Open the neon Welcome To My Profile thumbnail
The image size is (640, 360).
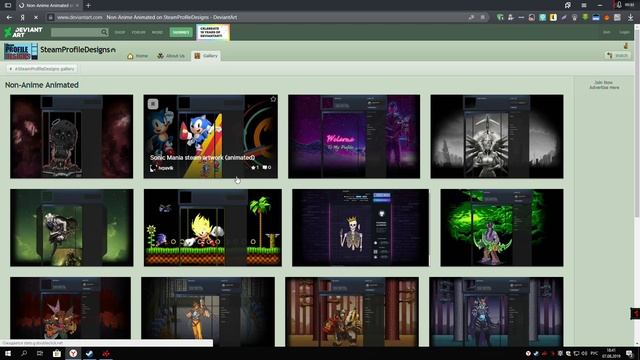click(354, 136)
